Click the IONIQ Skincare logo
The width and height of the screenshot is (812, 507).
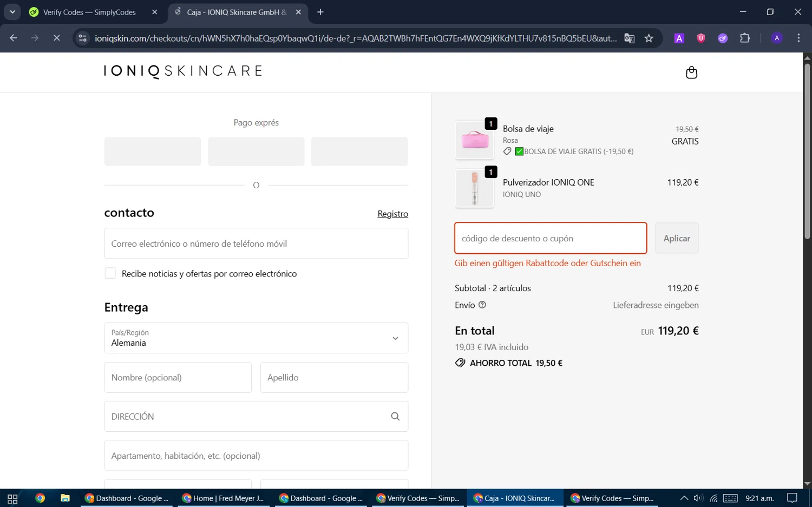[x=183, y=71]
